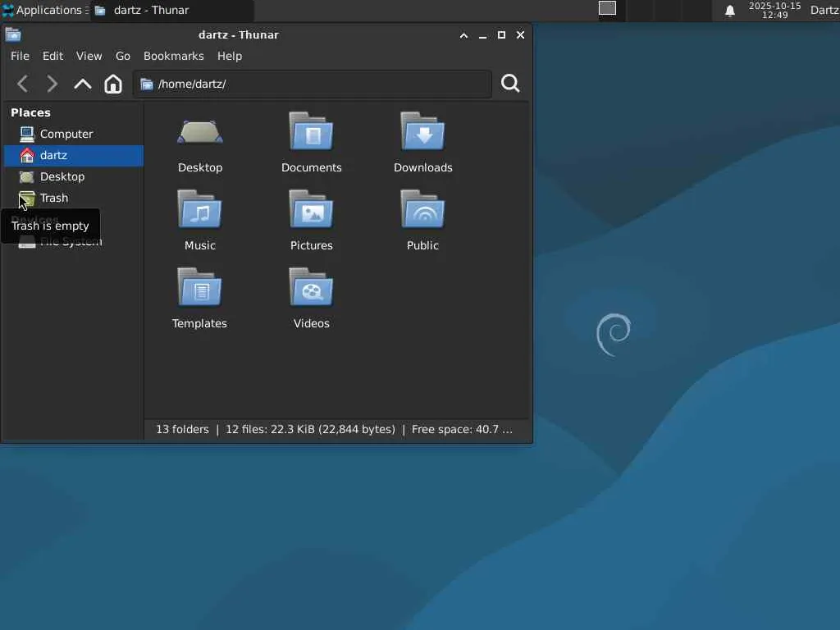This screenshot has width=840, height=630.
Task: Open search with the magnifier icon
Action: coord(510,84)
